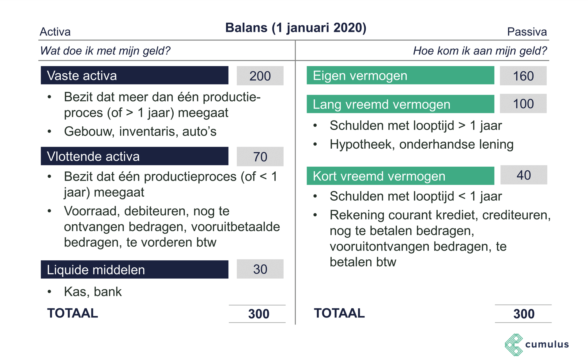Click the Liquide middelen header bar

tap(134, 269)
